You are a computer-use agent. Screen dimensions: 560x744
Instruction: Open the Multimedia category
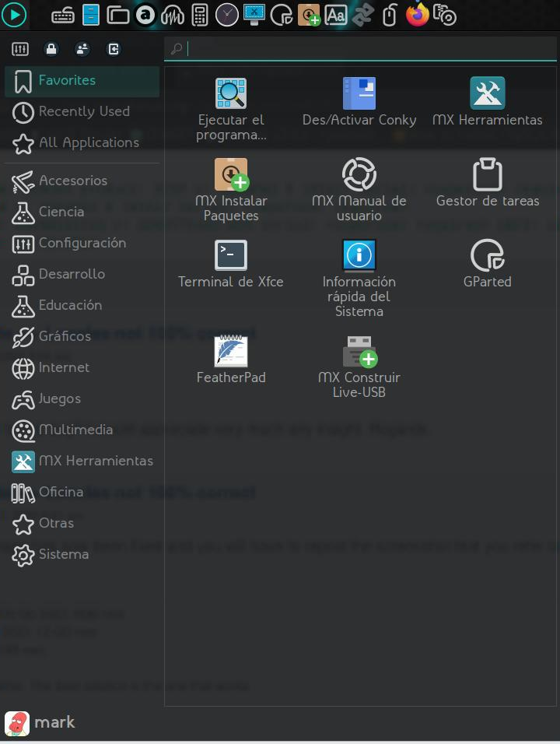82,430
